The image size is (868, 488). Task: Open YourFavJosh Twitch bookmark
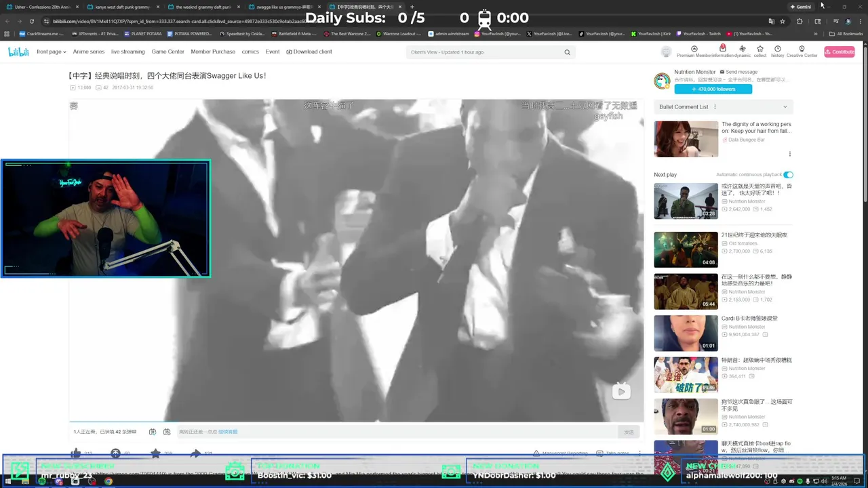(698, 33)
